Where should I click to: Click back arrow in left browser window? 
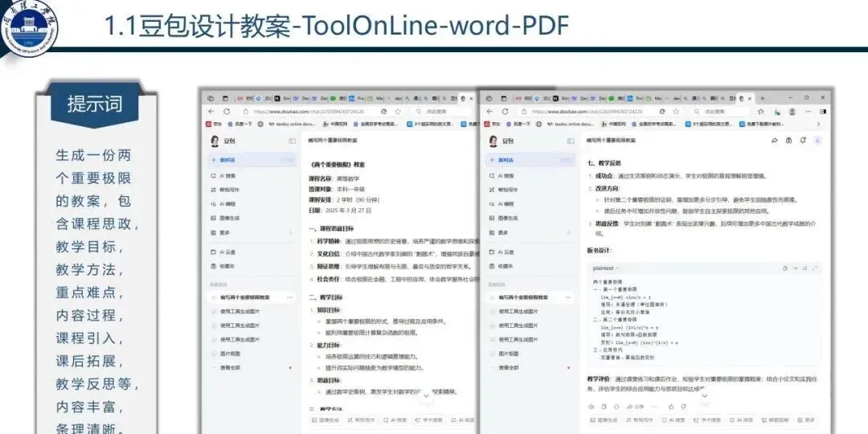coord(211,111)
